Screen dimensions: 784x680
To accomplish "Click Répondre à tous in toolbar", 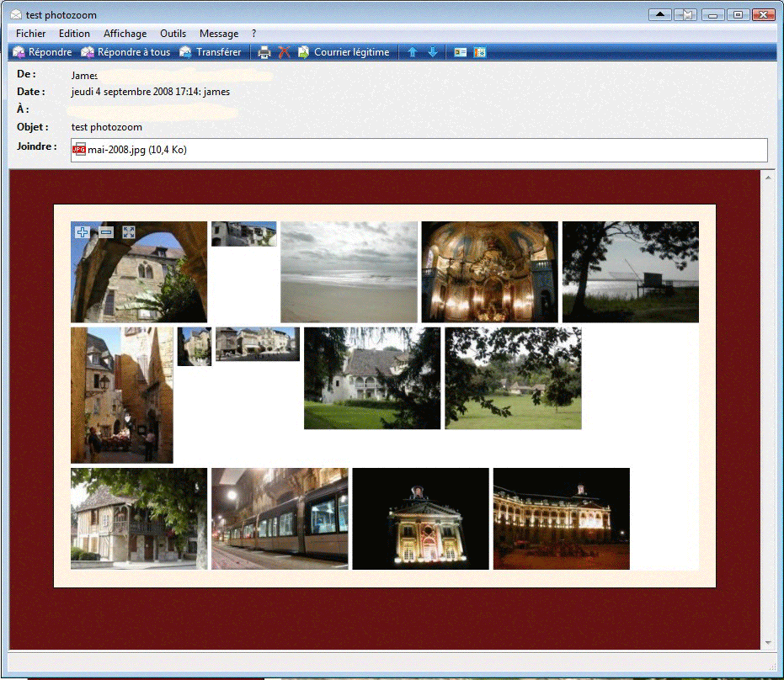I will [125, 52].
